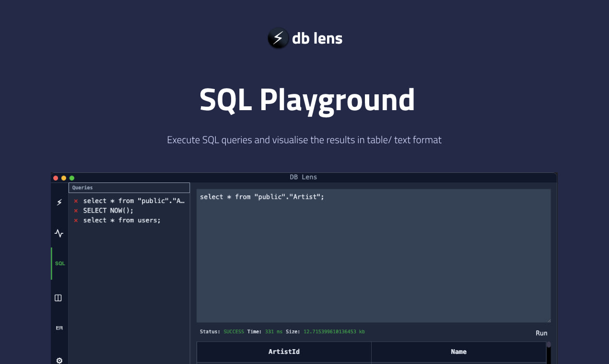Select saved query select * from users;
The width and height of the screenshot is (609, 364).
(122, 220)
